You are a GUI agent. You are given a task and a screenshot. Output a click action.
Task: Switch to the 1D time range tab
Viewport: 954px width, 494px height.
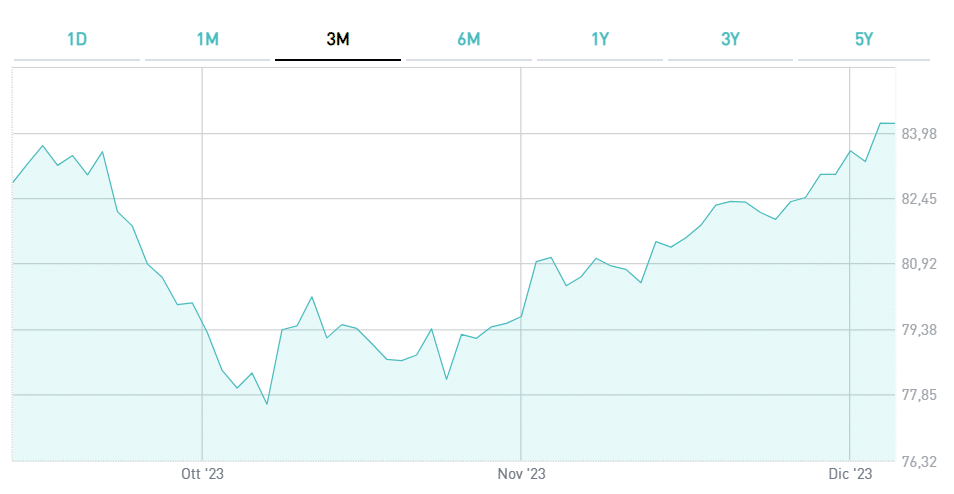click(x=77, y=40)
